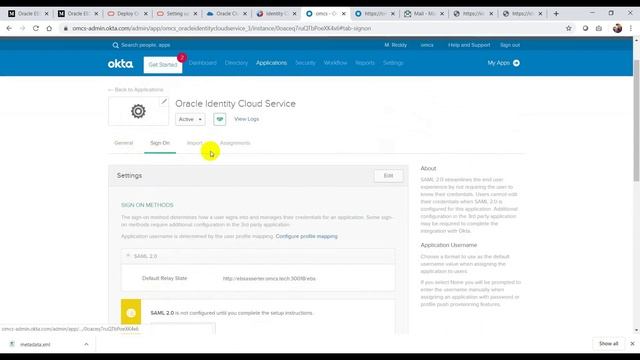The width and height of the screenshot is (640, 360).
Task: Click the Edit button in Settings
Action: [388, 176]
